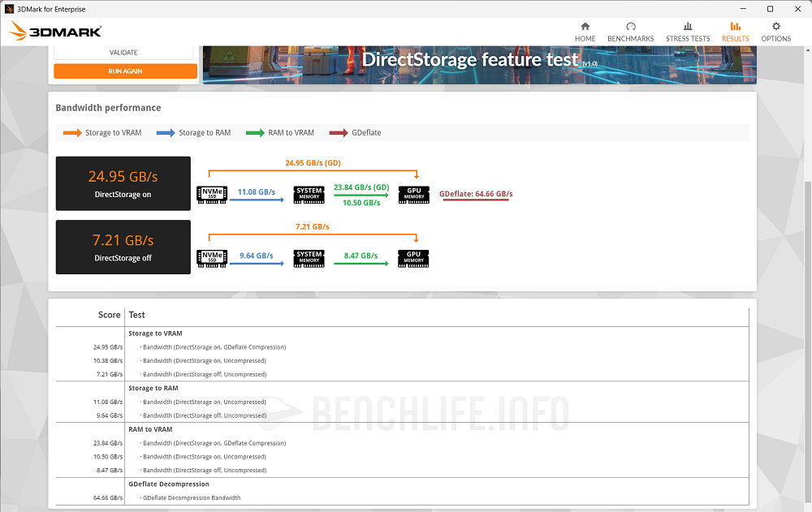Click GPU Memory icon in DirectStorage off row
Viewport: 812px width, 512px height.
(413, 258)
